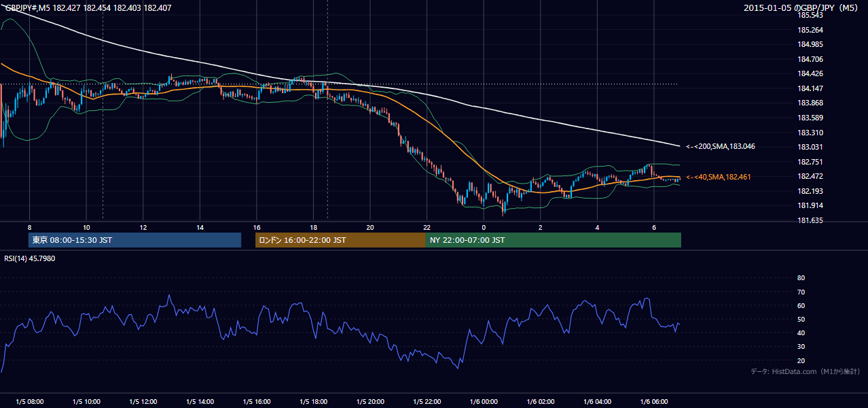Click the 40 SMA 182.461 label
This screenshot has height=408, width=868.
tap(719, 177)
